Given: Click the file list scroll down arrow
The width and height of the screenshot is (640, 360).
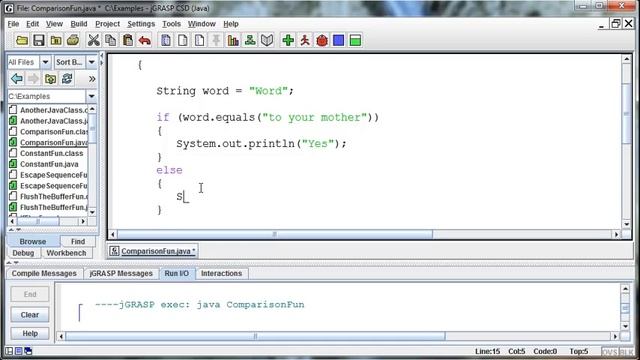Looking at the screenshot, I should [92, 212].
